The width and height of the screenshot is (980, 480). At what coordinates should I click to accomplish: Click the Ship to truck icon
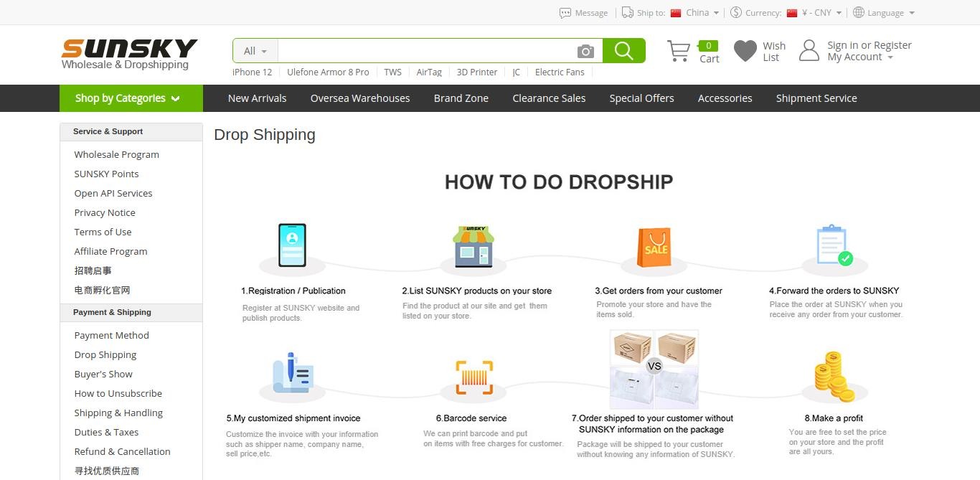pyautogui.click(x=628, y=12)
